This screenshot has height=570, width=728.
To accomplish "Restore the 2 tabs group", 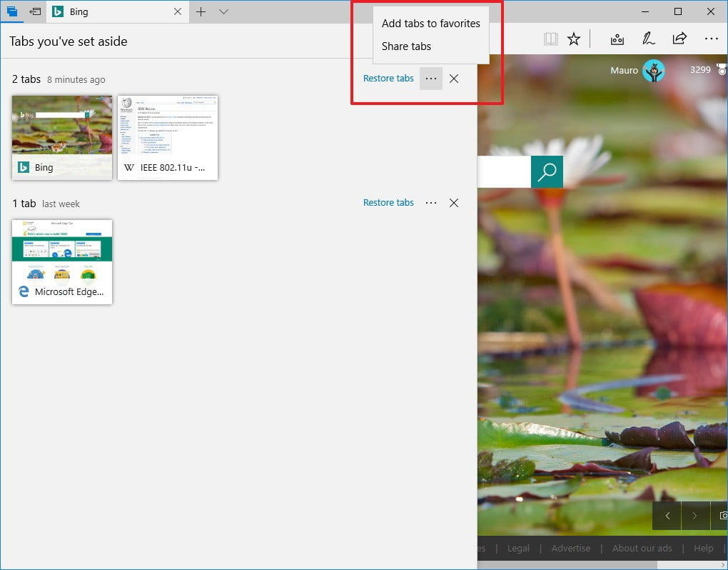I will [x=388, y=79].
